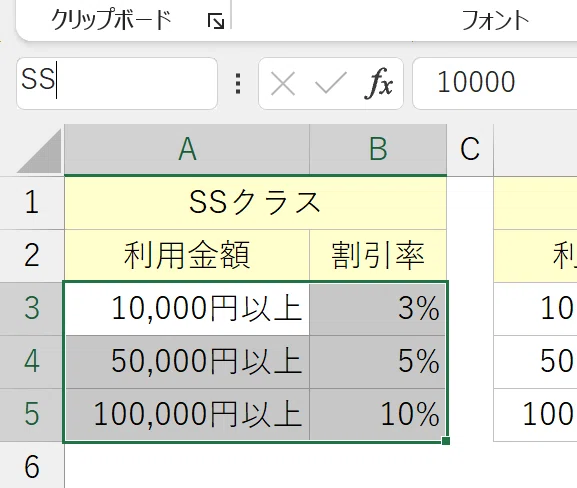The width and height of the screenshot is (577, 488).
Task: Select column C header
Action: tap(470, 149)
